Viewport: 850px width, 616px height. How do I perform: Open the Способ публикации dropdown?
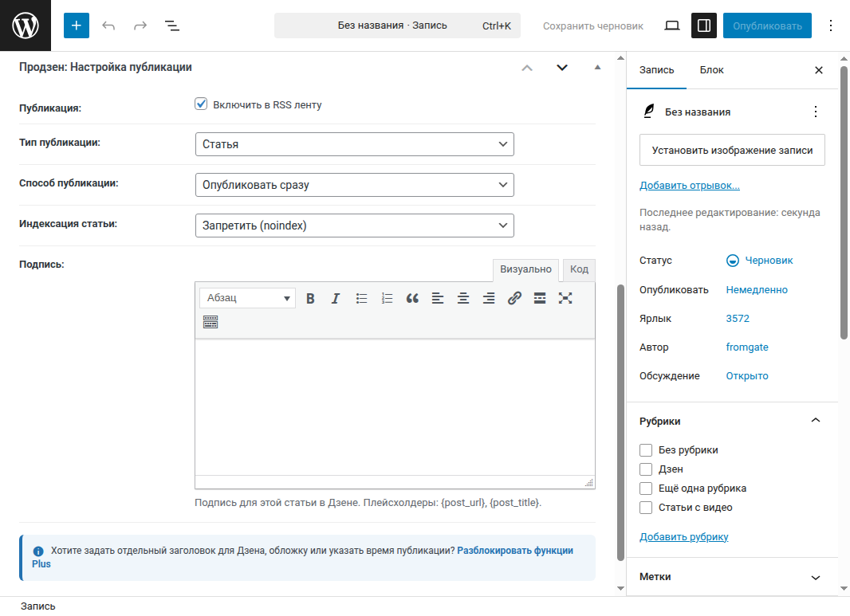(355, 186)
